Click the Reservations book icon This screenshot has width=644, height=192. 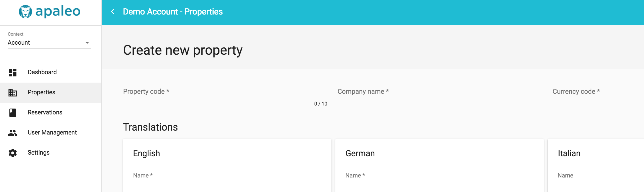13,112
